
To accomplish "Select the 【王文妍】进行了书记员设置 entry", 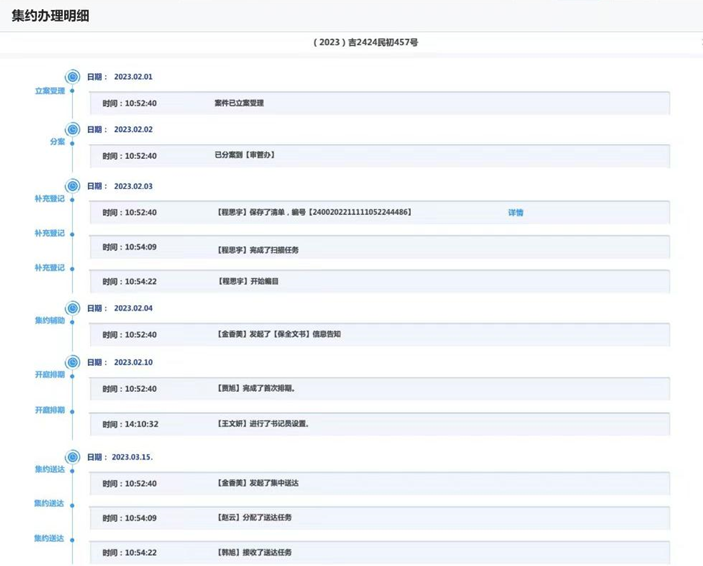I will tap(379, 424).
